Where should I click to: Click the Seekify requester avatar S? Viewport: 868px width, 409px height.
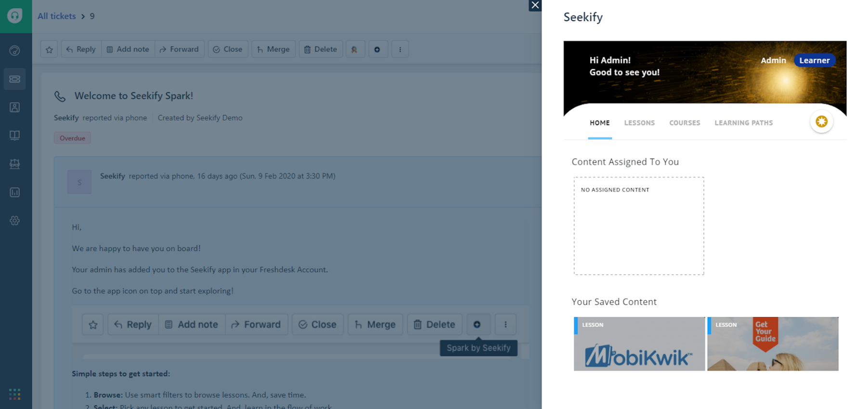(x=79, y=182)
